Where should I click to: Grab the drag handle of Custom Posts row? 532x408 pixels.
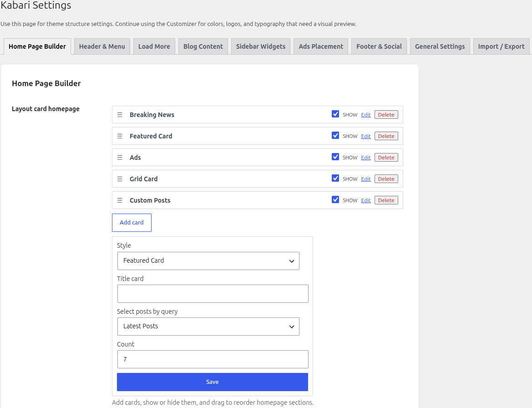[x=120, y=200]
